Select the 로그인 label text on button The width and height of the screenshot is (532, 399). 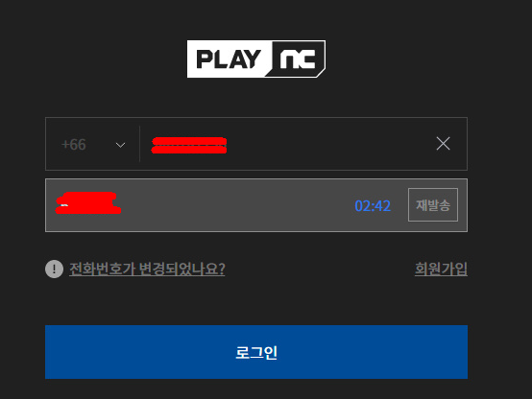coord(256,353)
